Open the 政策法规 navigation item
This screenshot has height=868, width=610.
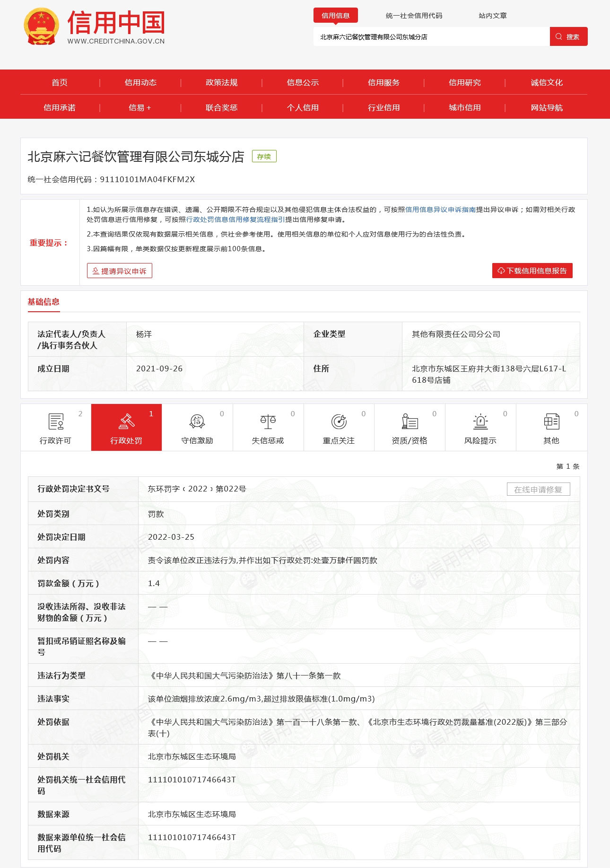222,82
